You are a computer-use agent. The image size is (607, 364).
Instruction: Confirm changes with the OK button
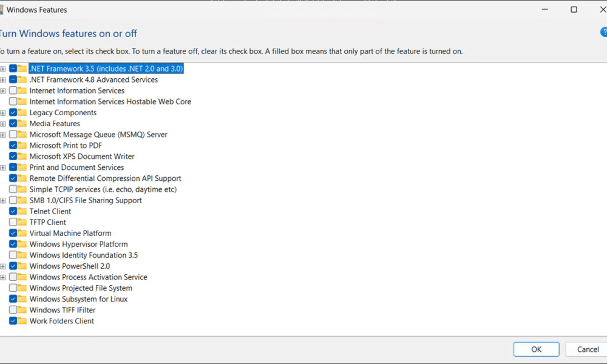pos(536,349)
